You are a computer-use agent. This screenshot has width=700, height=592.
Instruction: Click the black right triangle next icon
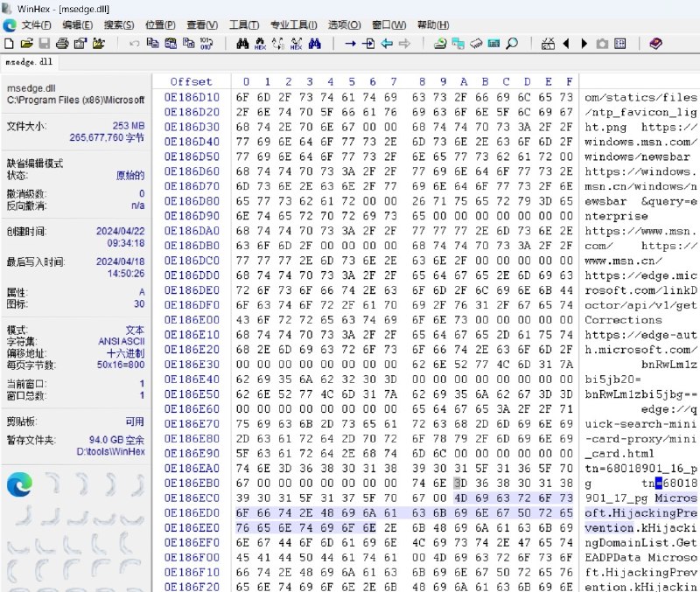point(584,43)
